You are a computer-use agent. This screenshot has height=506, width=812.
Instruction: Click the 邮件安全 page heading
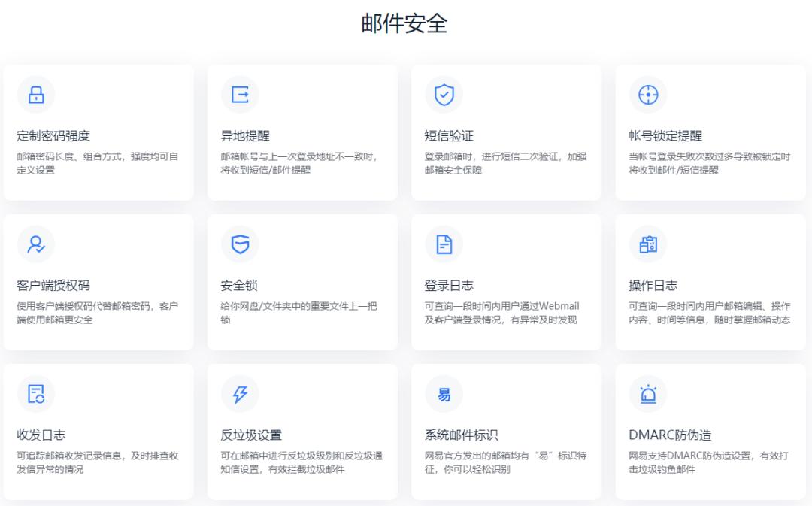406,21
